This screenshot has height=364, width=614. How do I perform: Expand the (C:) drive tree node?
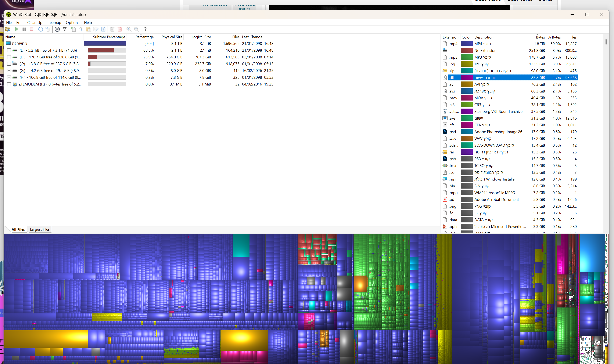(x=9, y=64)
